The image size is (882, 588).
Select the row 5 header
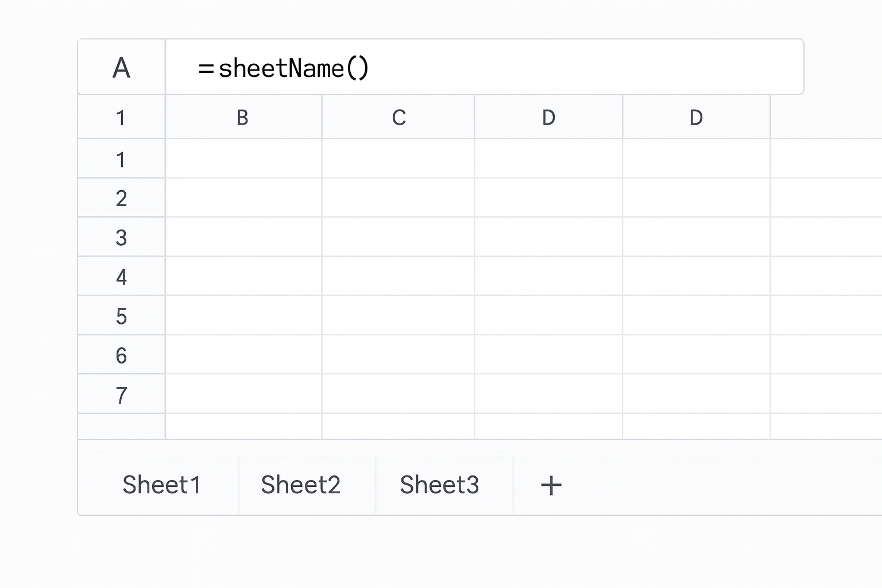pos(121,316)
